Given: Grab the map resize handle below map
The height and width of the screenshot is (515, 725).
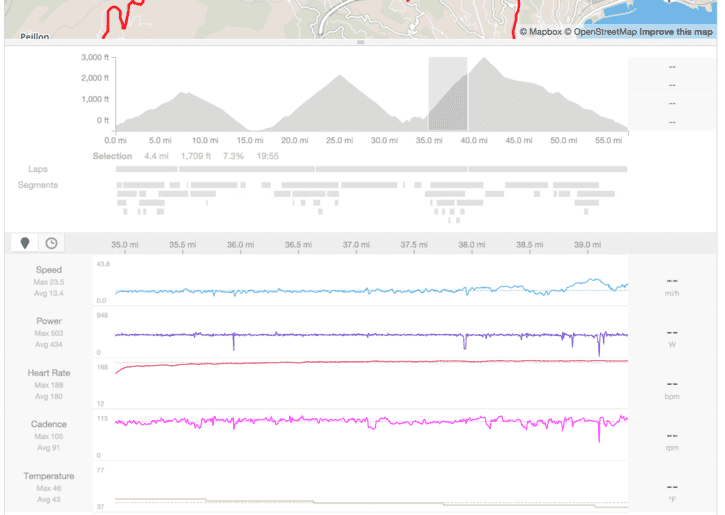Looking at the screenshot, I should tap(360, 43).
